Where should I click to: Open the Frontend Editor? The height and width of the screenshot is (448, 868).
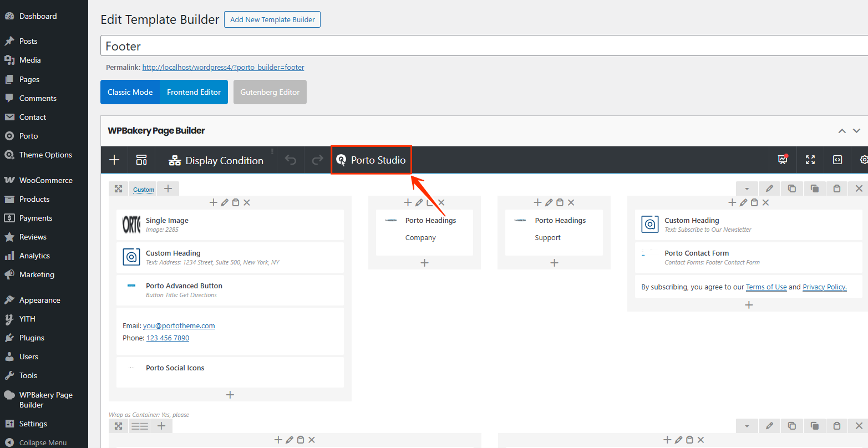click(x=194, y=92)
